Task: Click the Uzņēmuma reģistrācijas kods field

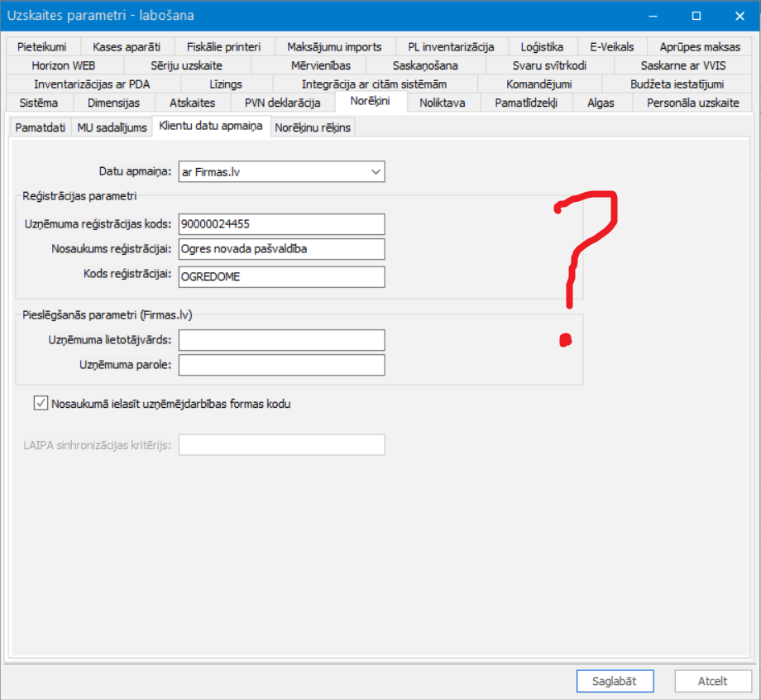Action: [281, 223]
